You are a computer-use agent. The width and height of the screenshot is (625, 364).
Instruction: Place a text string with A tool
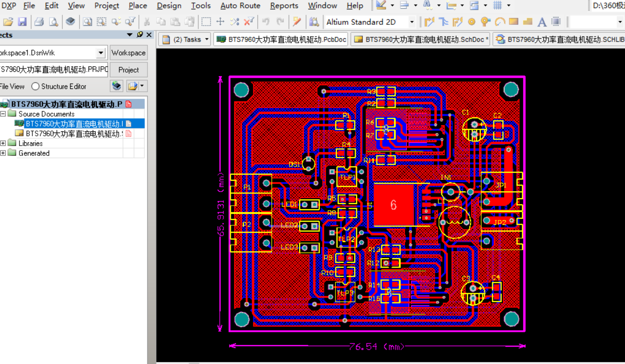[542, 22]
